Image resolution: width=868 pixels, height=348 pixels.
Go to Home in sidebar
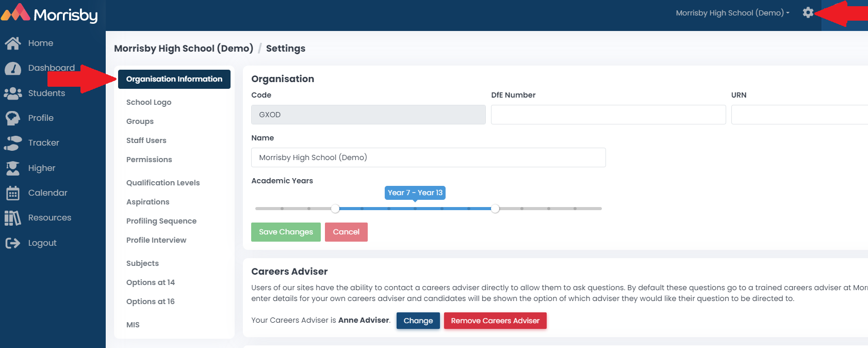(41, 43)
